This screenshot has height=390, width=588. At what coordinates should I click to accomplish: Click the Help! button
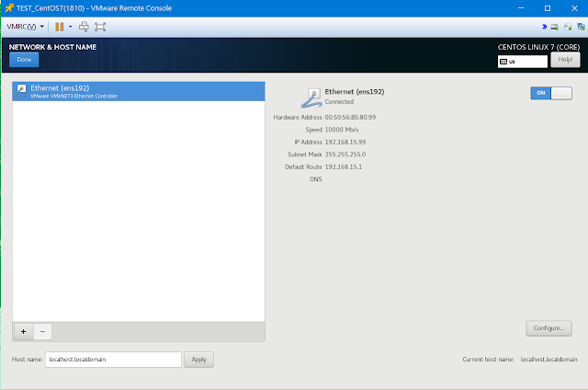coord(565,60)
